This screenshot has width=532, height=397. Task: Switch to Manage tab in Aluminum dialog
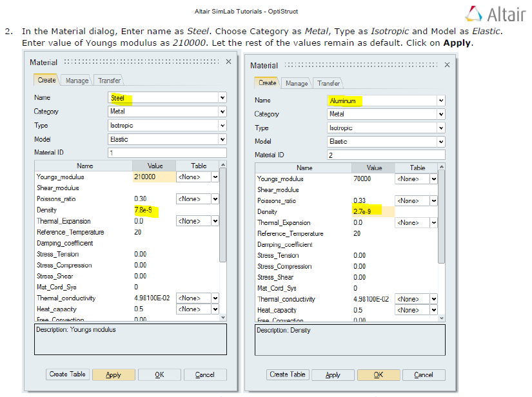coord(297,83)
